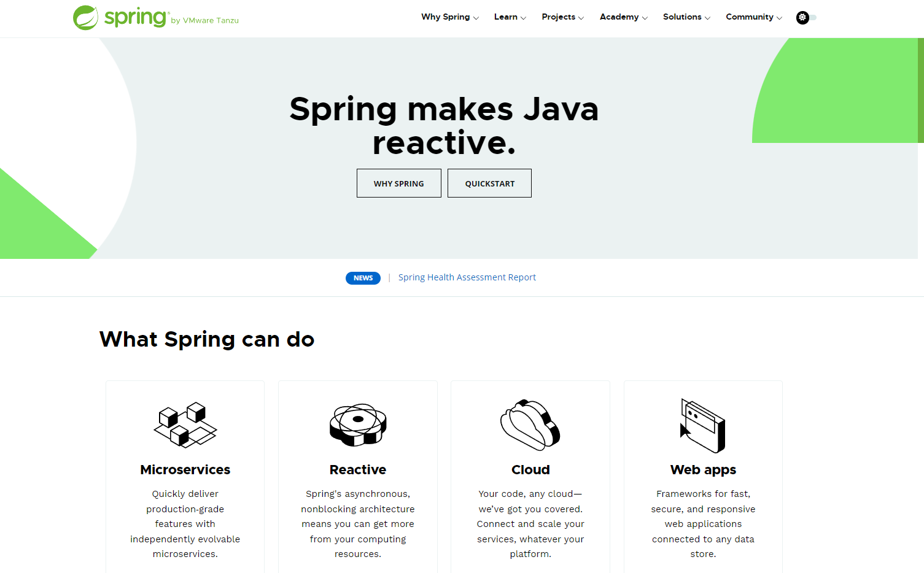Click the QUICKSTART button
This screenshot has width=924, height=573.
(x=489, y=183)
